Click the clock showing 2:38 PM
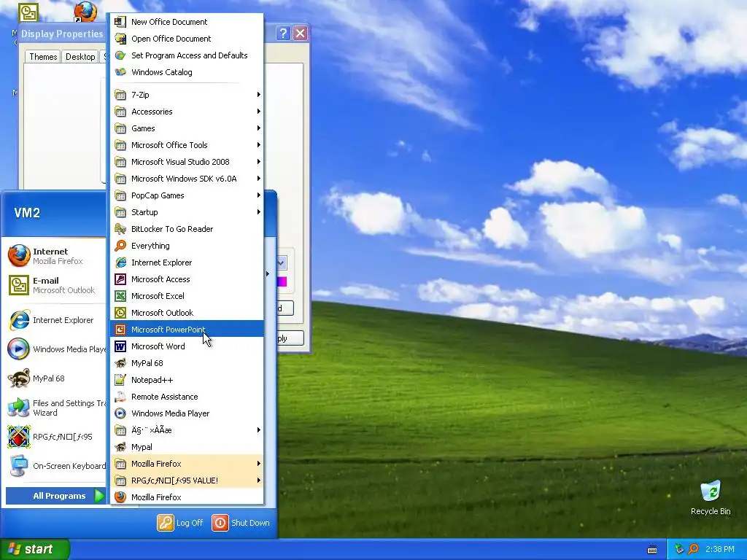Screen dimensions: 747x560 (x=719, y=549)
